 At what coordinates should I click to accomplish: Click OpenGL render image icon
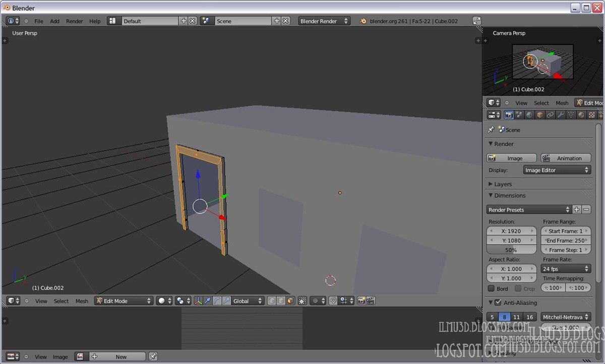click(x=361, y=301)
